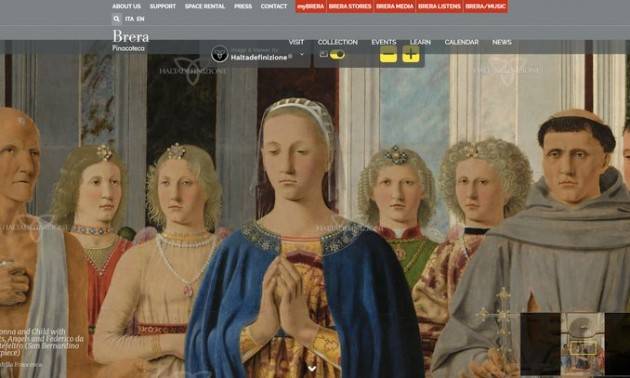The height and width of the screenshot is (378, 630).
Task: Expand the Haltadefinizione viewer dropdown chevron
Action: tap(302, 54)
